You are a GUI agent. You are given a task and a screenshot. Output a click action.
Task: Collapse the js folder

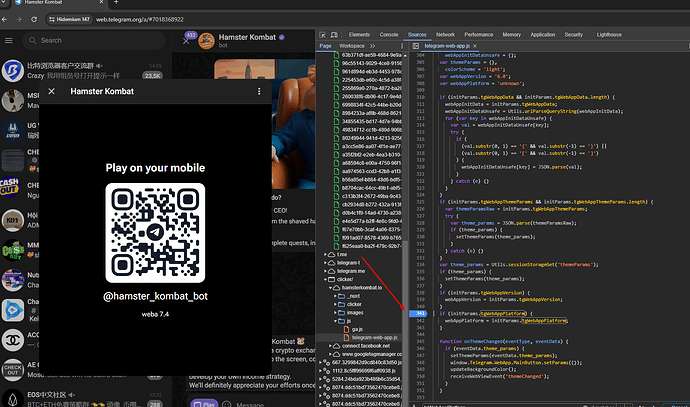[335, 321]
